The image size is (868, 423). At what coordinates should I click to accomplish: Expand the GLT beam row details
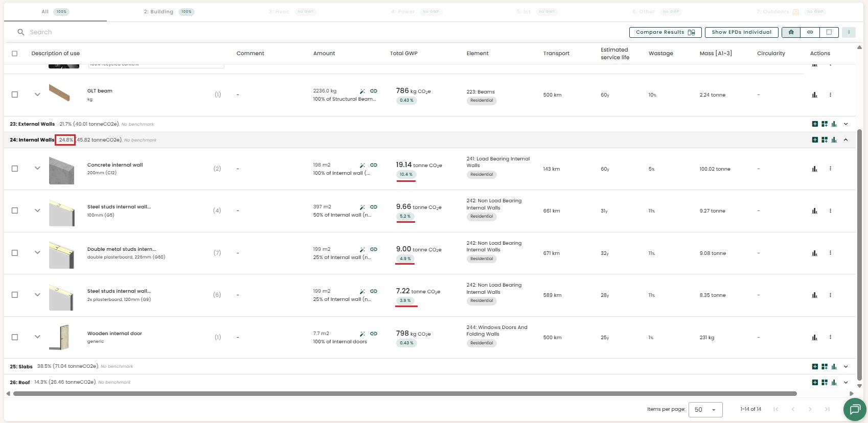(37, 95)
